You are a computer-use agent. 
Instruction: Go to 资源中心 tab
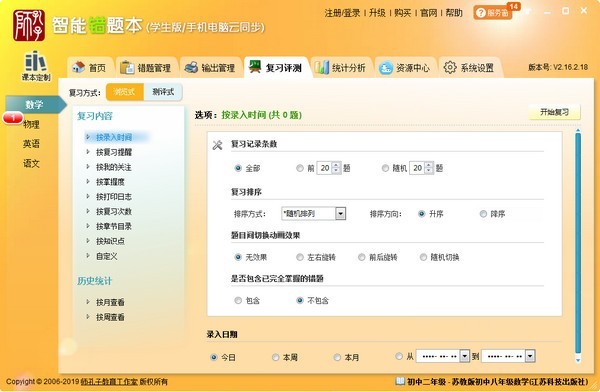click(x=405, y=68)
